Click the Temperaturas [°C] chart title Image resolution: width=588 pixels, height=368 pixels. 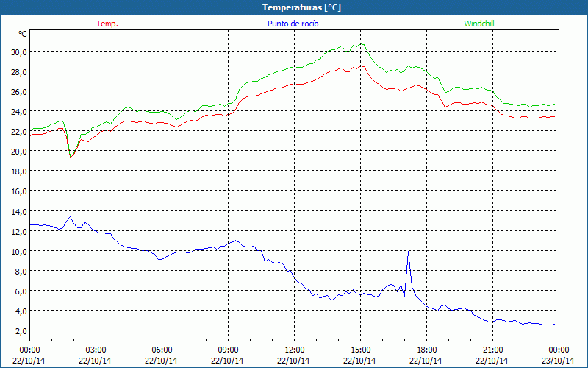(x=301, y=7)
